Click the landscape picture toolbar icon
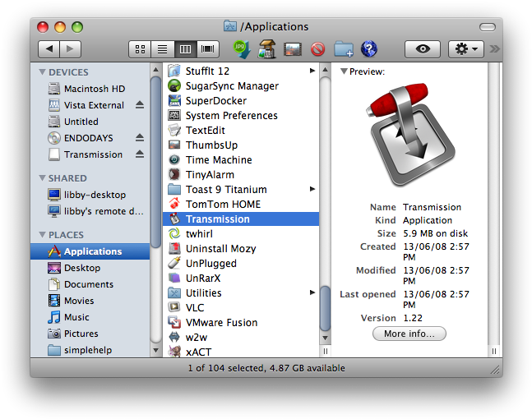Viewport: 532px width, 419px height. pos(293,49)
